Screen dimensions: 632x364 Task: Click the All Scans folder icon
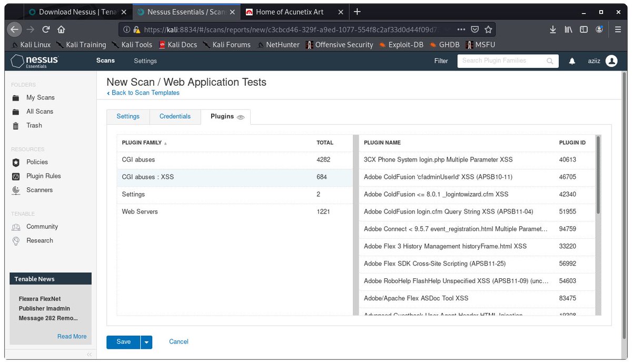click(x=16, y=112)
